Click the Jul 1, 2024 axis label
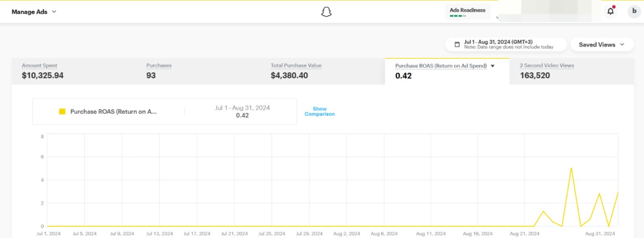This screenshot has height=238, width=644. click(x=48, y=234)
